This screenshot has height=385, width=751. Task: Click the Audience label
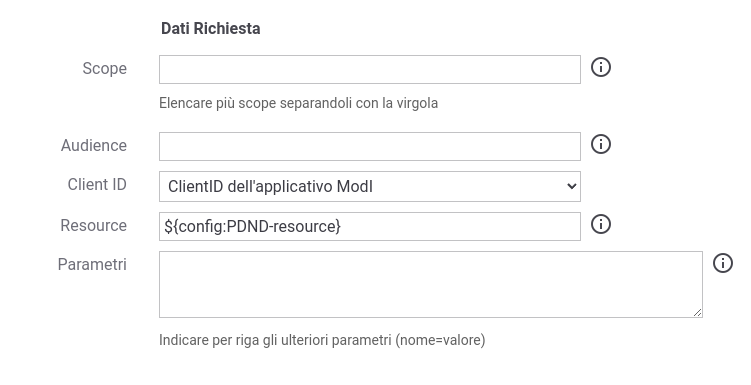[x=94, y=146]
